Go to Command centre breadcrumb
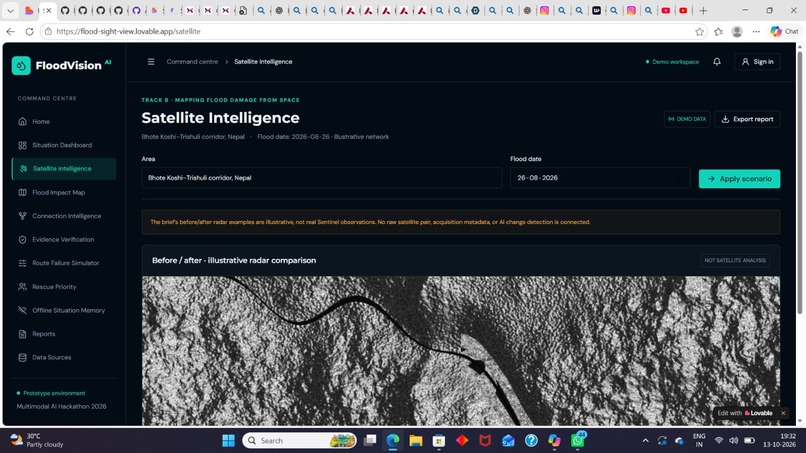806x453 pixels. 192,62
